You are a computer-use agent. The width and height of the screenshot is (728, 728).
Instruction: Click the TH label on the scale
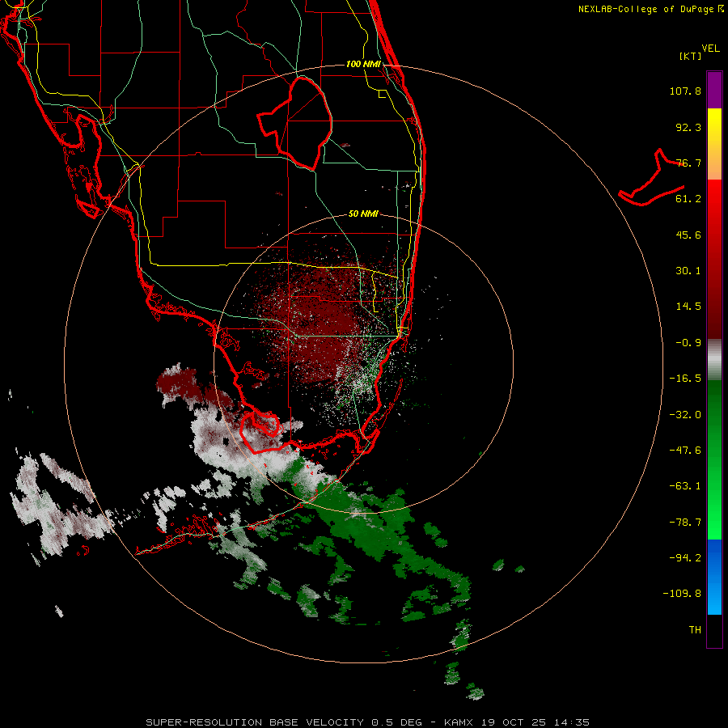point(695,630)
